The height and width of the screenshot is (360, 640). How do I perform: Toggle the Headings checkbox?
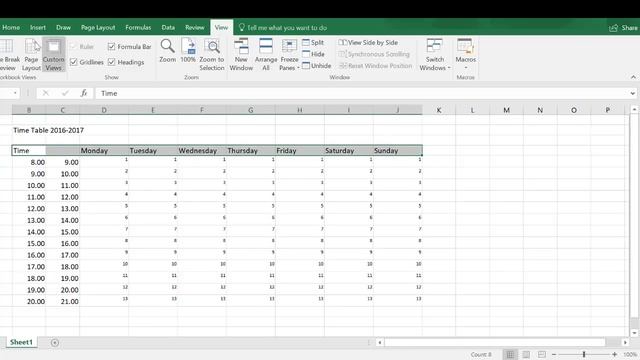pos(126,62)
